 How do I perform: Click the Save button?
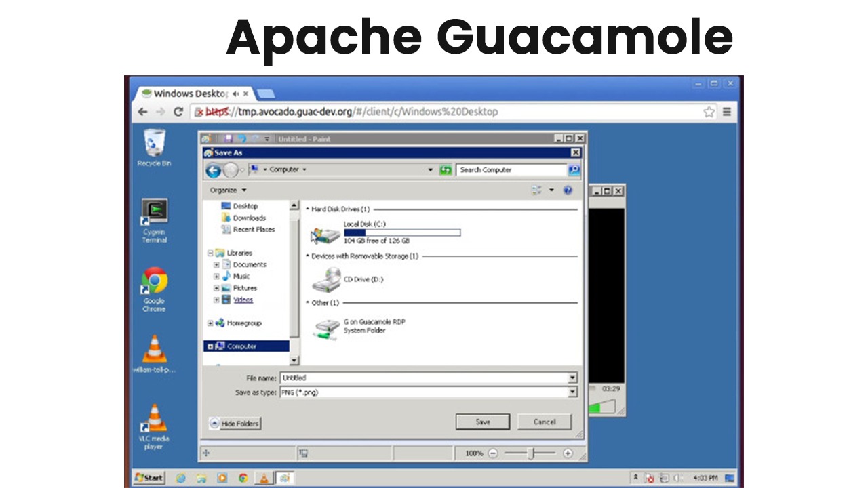coord(482,422)
